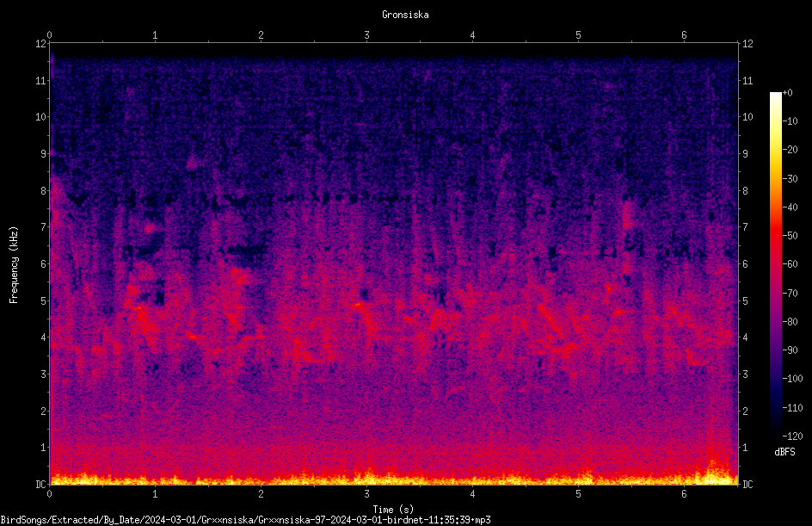Click the 5 second mark on bottom axis

coord(578,494)
